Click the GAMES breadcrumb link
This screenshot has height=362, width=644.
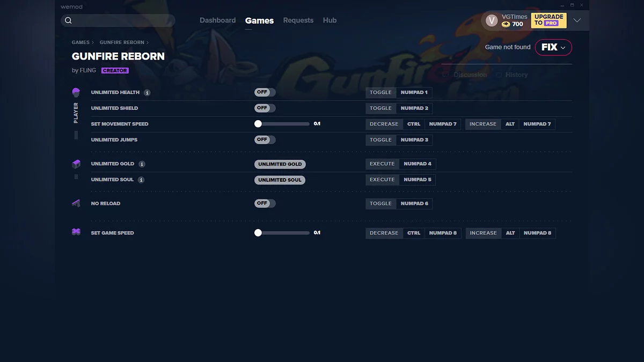(x=80, y=42)
